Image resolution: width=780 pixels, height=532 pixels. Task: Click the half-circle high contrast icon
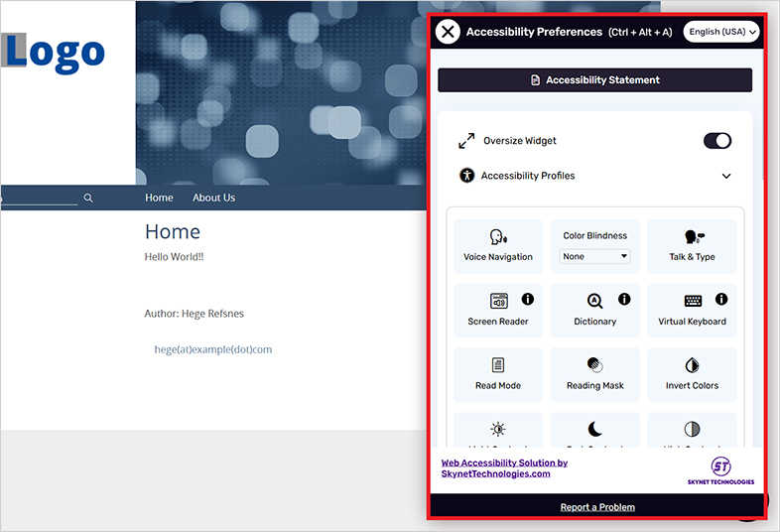(x=692, y=429)
